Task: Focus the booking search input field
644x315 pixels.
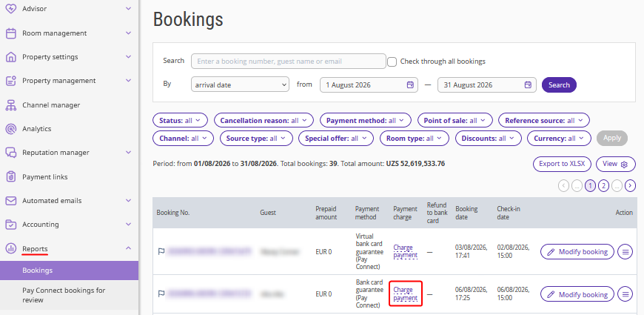Action: click(x=289, y=62)
